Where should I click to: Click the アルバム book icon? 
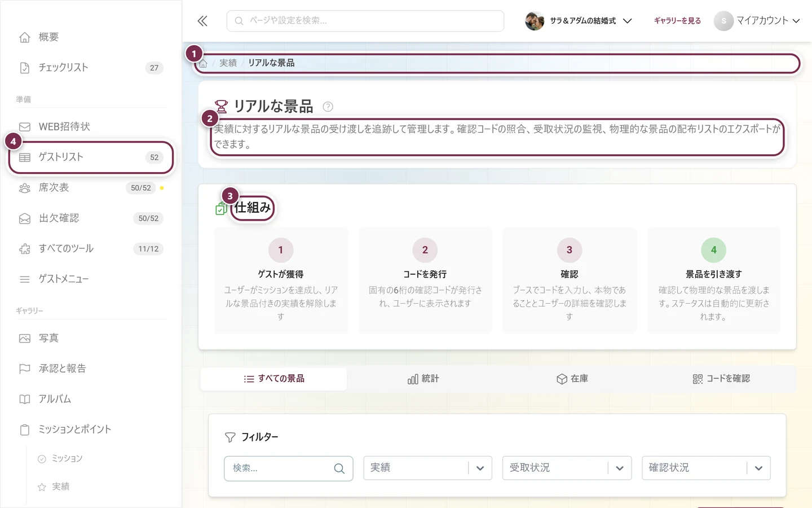25,400
